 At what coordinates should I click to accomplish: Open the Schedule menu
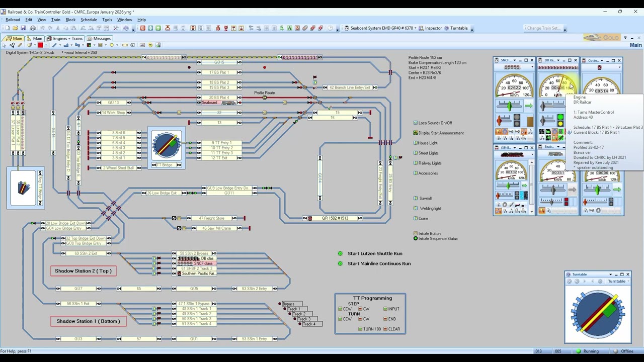[89, 20]
